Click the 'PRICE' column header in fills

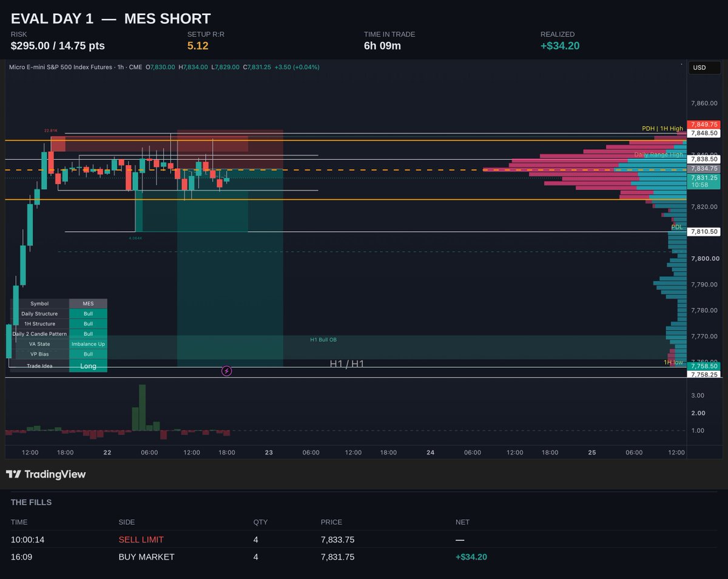point(331,522)
